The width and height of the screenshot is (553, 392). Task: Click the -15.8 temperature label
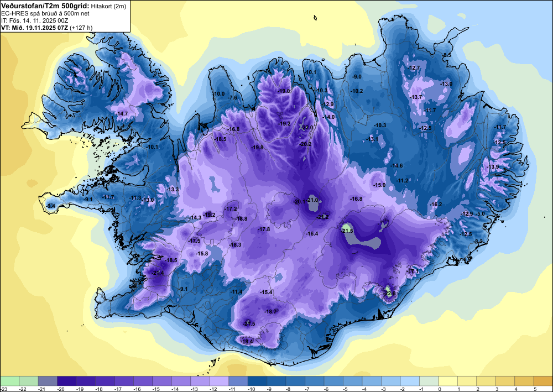[202, 254]
